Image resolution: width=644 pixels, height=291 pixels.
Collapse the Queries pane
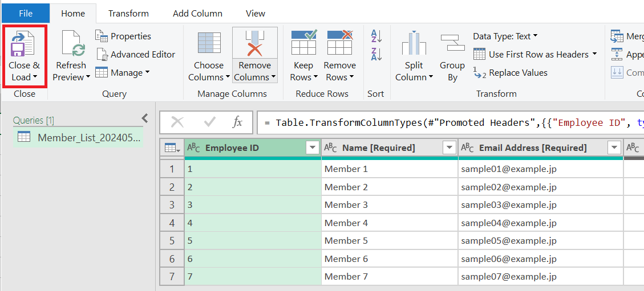[144, 118]
